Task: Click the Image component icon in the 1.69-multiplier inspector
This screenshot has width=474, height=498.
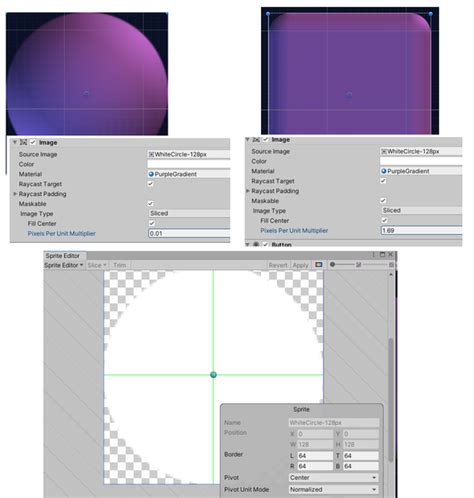Action: pyautogui.click(x=256, y=140)
